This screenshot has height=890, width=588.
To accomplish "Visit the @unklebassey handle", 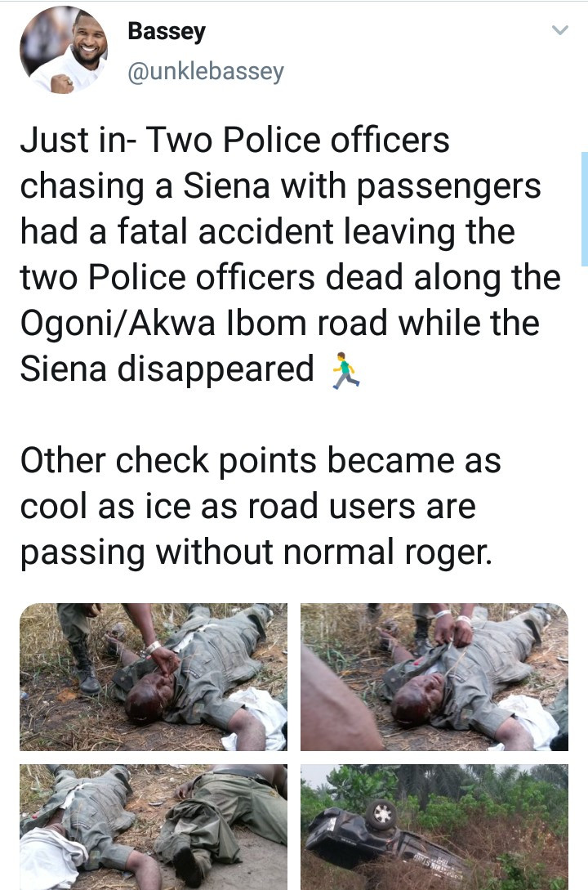I will 206,72.
